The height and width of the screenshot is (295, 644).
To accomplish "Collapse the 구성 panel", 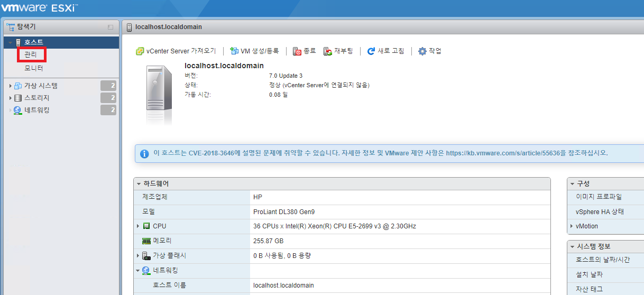I will (x=572, y=183).
